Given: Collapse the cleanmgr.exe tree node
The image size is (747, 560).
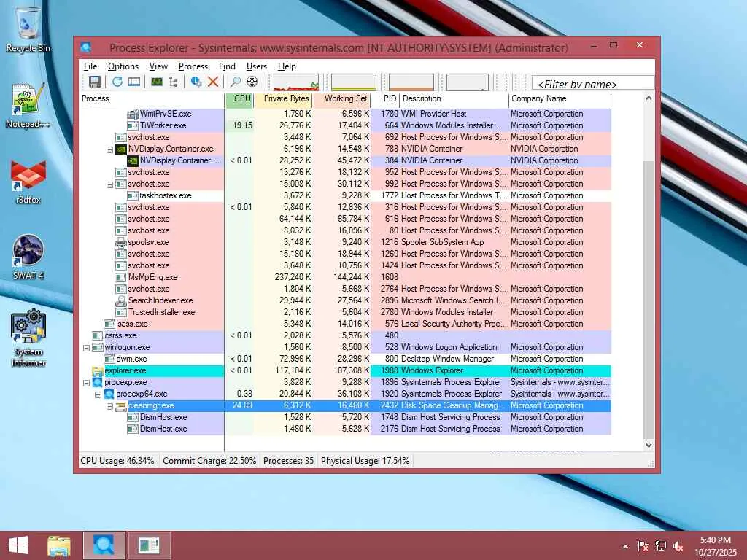Looking at the screenshot, I should [109, 406].
